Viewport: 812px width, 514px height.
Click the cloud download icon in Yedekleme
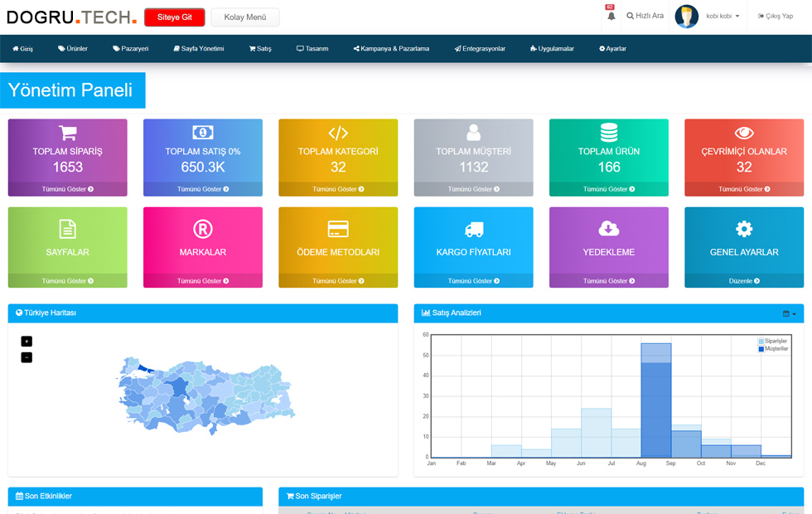point(609,229)
